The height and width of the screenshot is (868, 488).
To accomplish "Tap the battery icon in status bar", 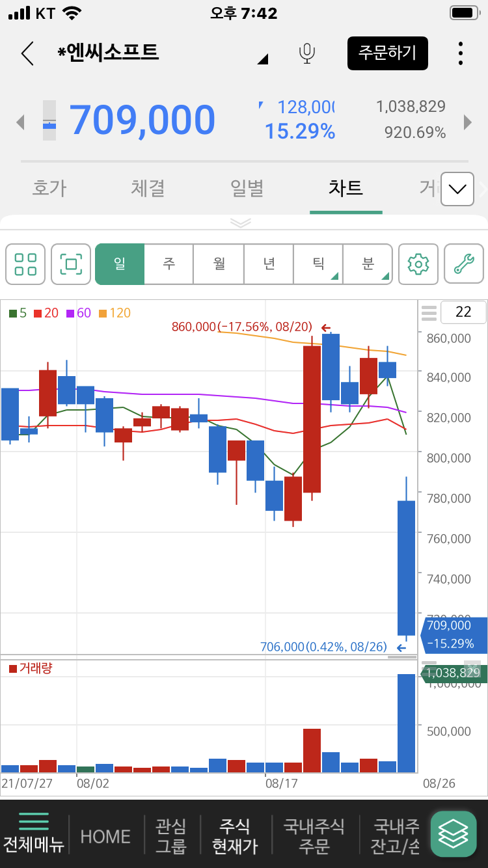I will (x=465, y=13).
